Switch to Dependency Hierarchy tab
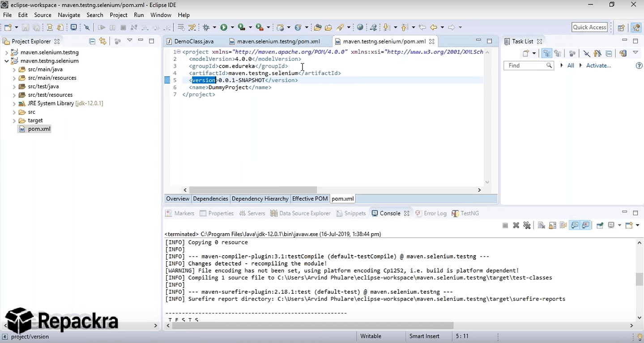This screenshot has width=644, height=343. (x=260, y=199)
